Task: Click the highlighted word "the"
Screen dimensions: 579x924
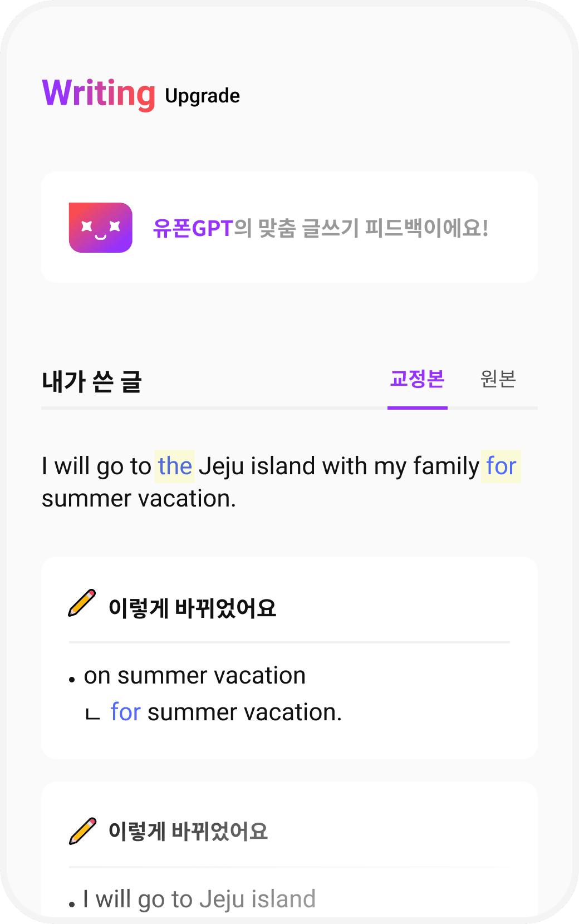Action: click(175, 466)
